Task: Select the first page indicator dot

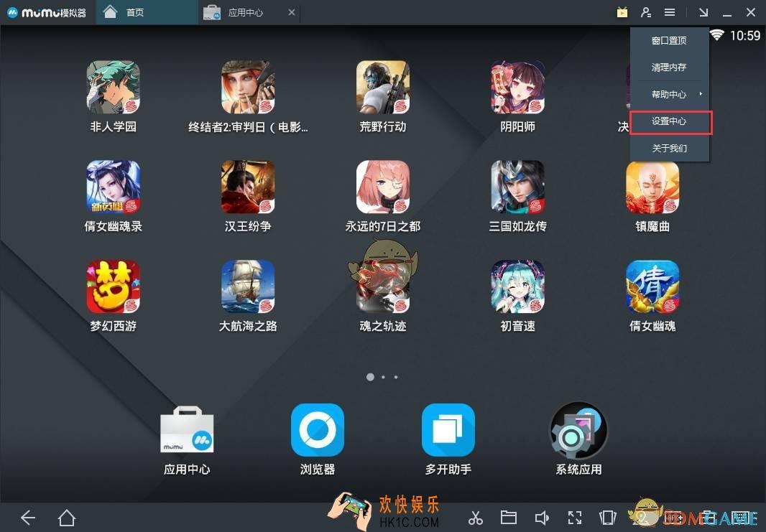Action: point(370,377)
